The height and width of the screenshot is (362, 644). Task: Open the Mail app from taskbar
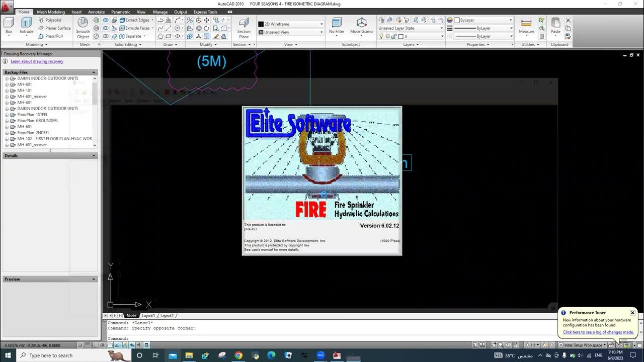point(173,355)
